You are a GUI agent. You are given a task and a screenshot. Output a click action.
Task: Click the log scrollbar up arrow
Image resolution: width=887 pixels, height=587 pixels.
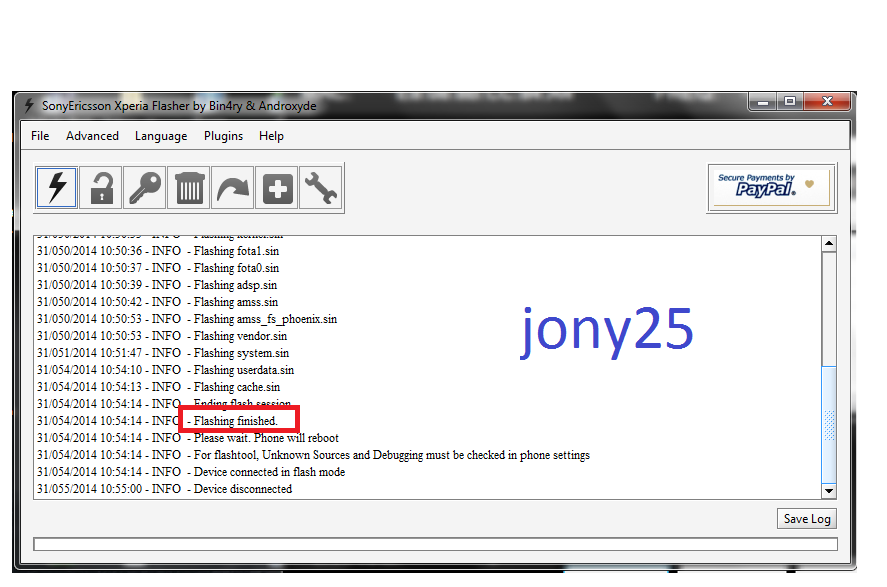coord(828,244)
